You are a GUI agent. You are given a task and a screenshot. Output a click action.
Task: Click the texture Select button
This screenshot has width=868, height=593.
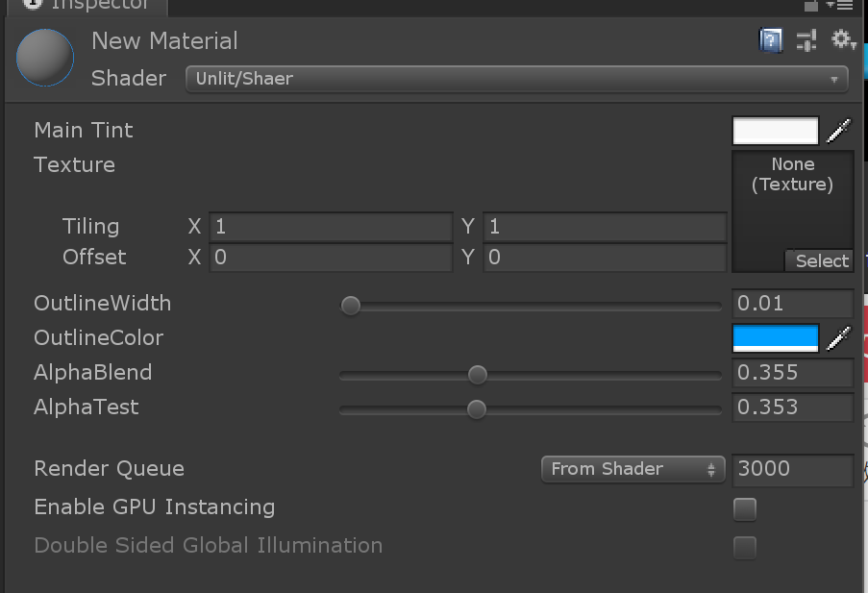click(820, 260)
